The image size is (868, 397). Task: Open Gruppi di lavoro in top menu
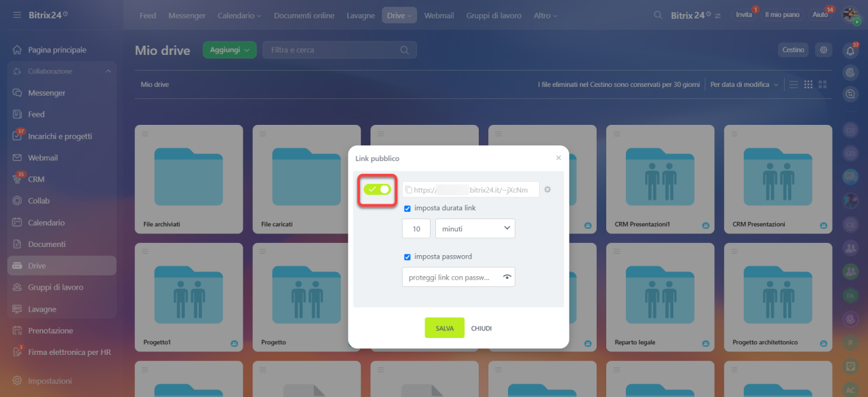point(494,15)
